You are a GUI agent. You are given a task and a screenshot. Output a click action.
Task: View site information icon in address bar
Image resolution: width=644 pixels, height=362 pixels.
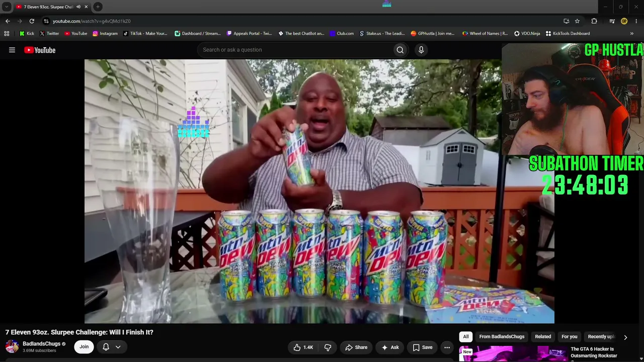[46, 21]
